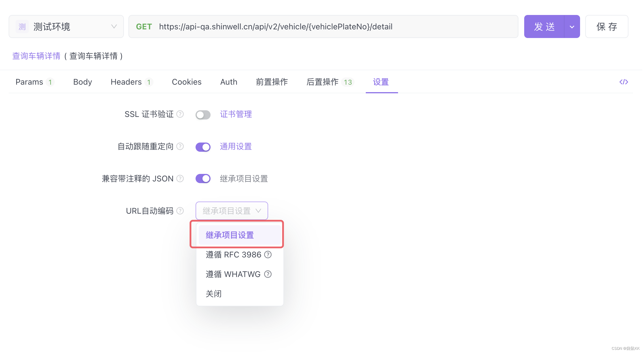Select 遵循 RFC 3986 option
Image resolution: width=644 pixels, height=353 pixels.
coord(233,255)
